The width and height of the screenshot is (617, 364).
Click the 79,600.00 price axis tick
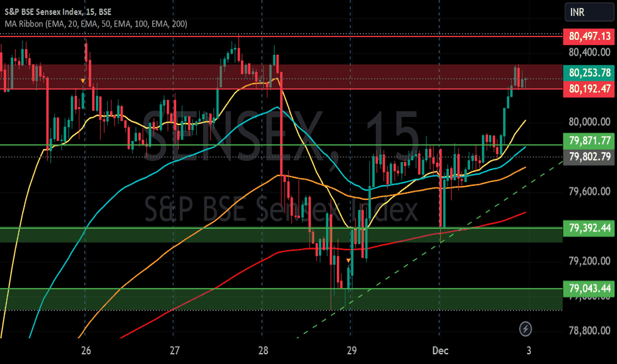(x=589, y=192)
